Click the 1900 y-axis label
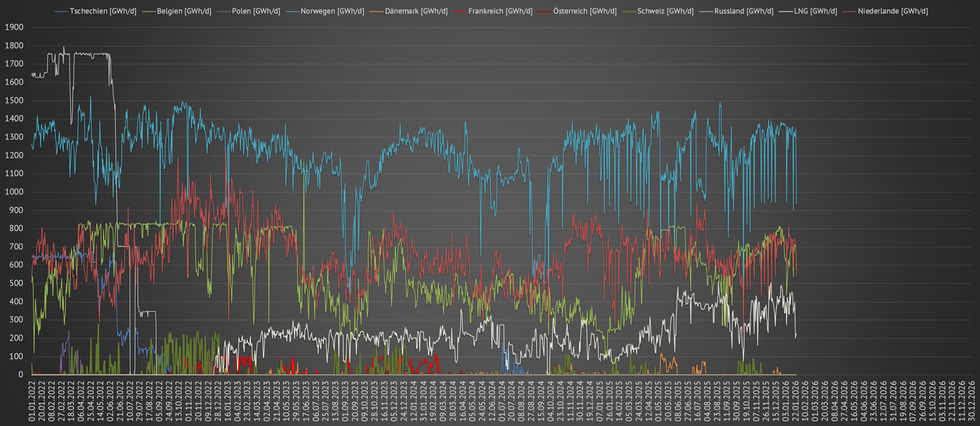This screenshot has height=426, width=980. [14, 27]
